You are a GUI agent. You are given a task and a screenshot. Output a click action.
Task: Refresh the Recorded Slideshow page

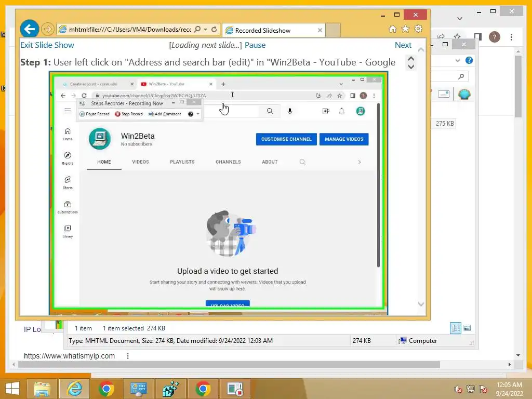[x=214, y=30]
